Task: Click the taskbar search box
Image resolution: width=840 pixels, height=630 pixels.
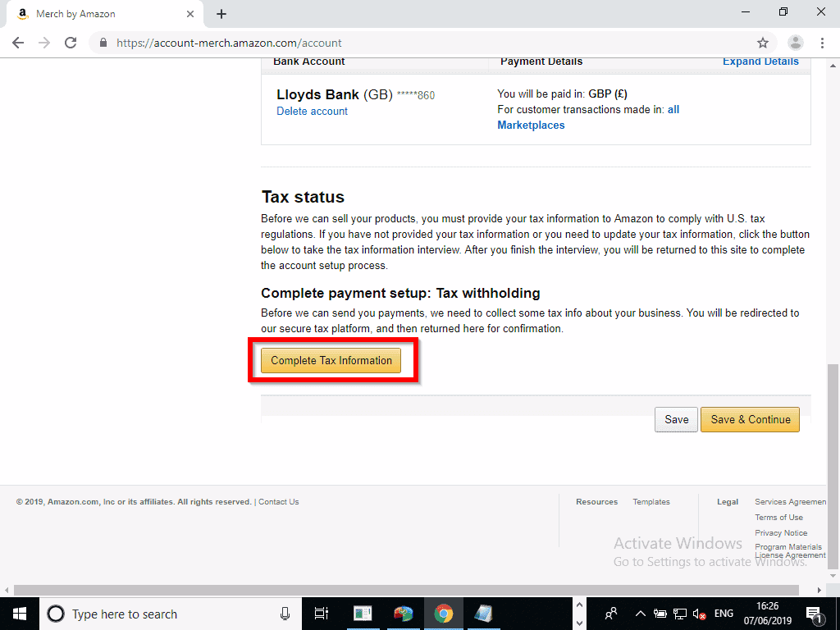Action: (x=171, y=614)
